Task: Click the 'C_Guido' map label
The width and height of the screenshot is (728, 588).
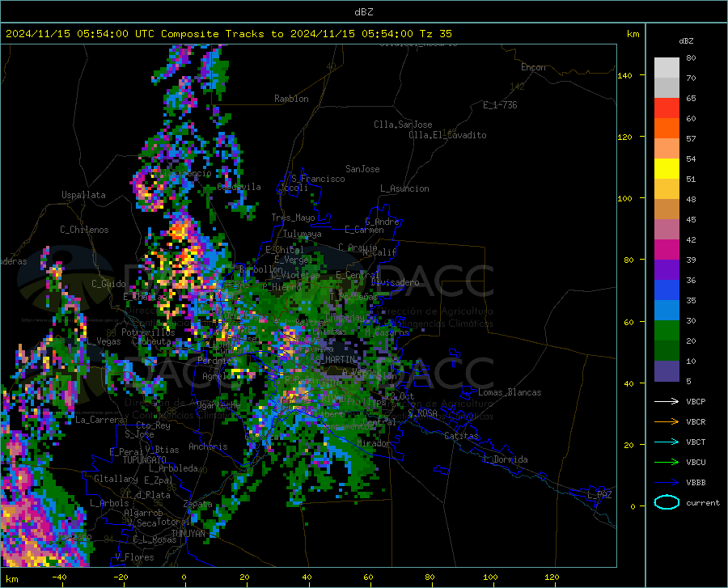Action: pyautogui.click(x=108, y=284)
